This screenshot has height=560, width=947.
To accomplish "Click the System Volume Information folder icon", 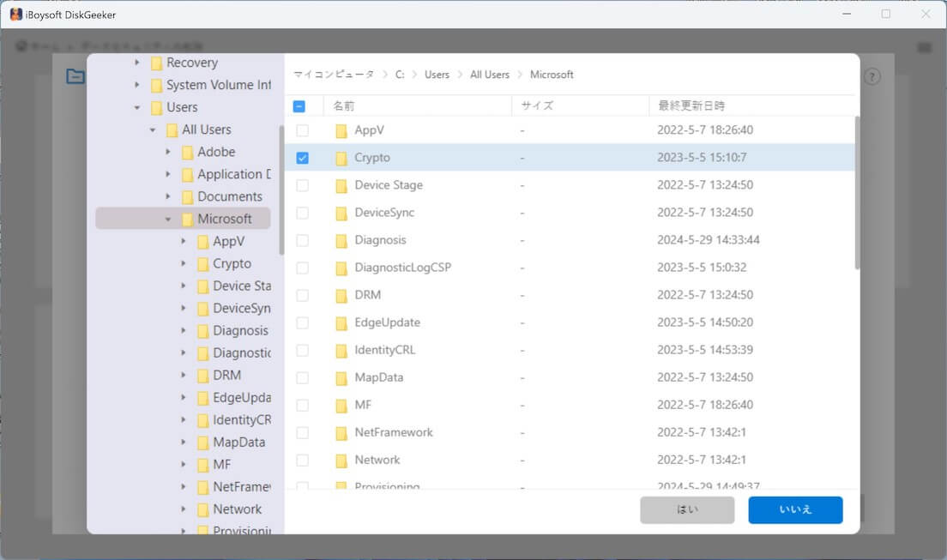I will point(156,85).
